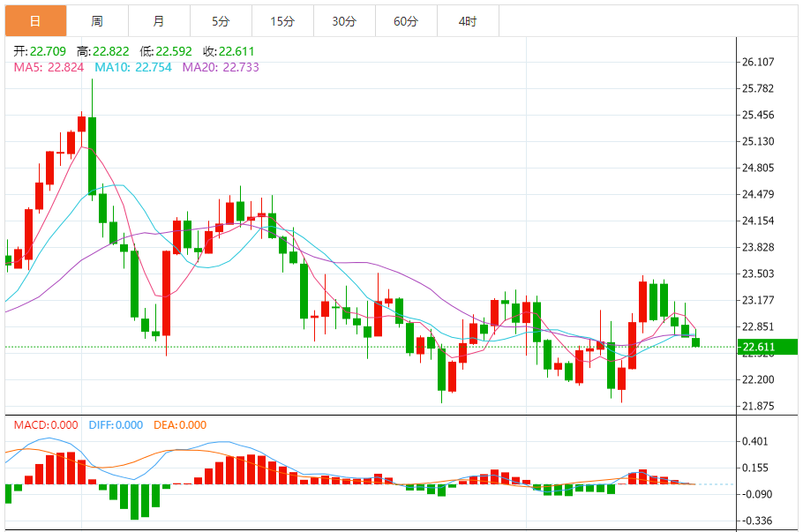Screen dimensions: 803x532
Task: Select the 日 daily timeframe tab
Action: pyautogui.click(x=36, y=21)
